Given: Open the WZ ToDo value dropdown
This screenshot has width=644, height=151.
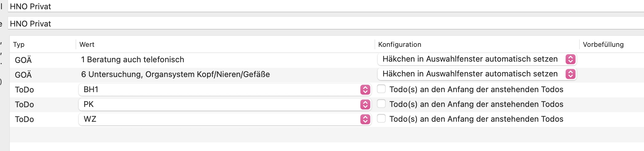Looking at the screenshot, I should [225, 119].
